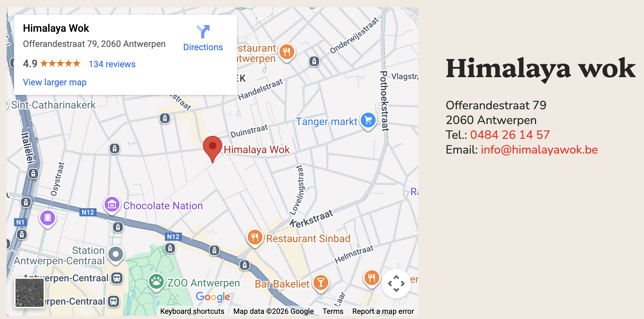644x319 pixels.
Task: Click Map data ©2026 Google text
Action: click(274, 311)
